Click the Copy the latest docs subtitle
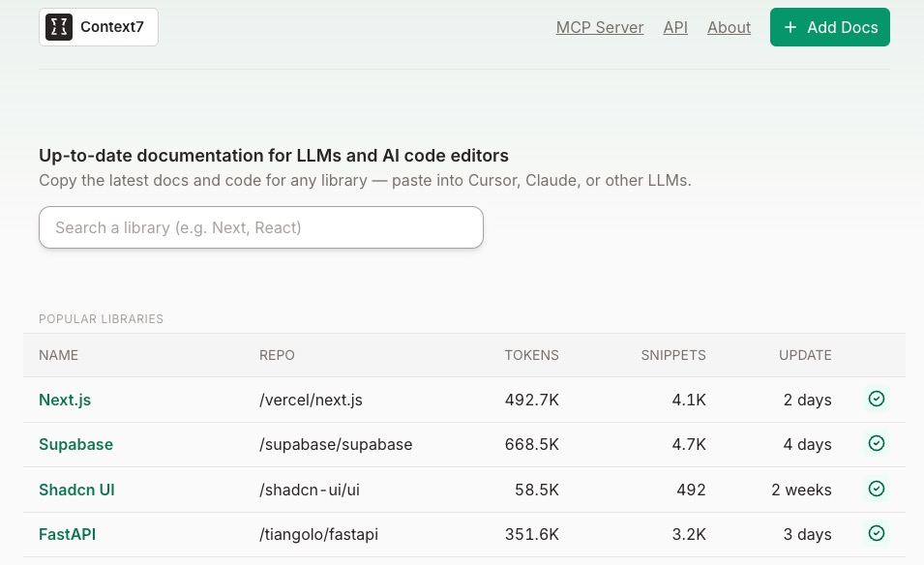 [x=366, y=180]
